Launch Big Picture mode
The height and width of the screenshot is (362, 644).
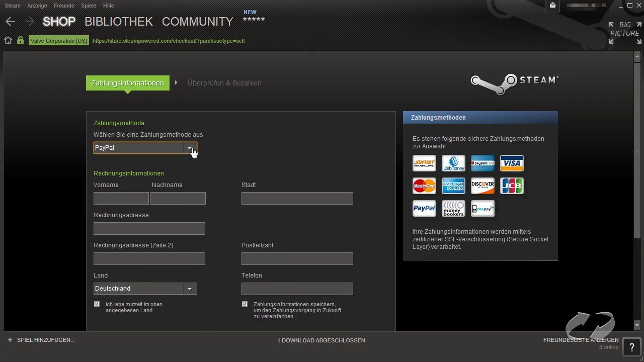pos(624,33)
